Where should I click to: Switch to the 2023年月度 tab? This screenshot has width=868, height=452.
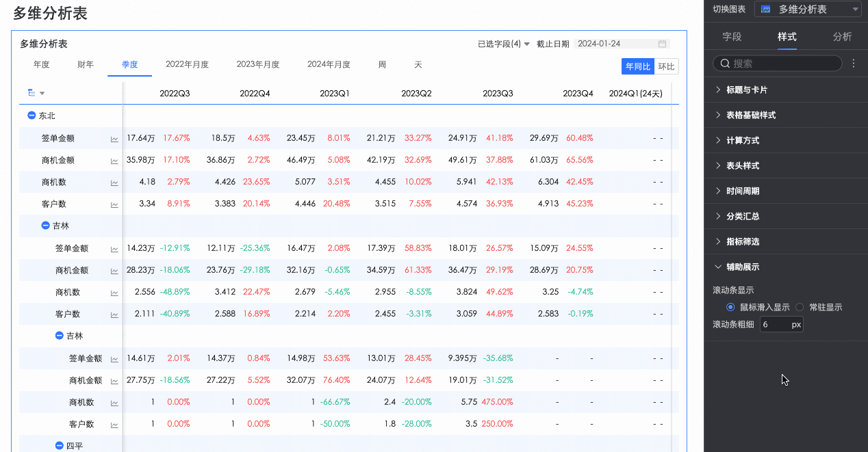(258, 65)
